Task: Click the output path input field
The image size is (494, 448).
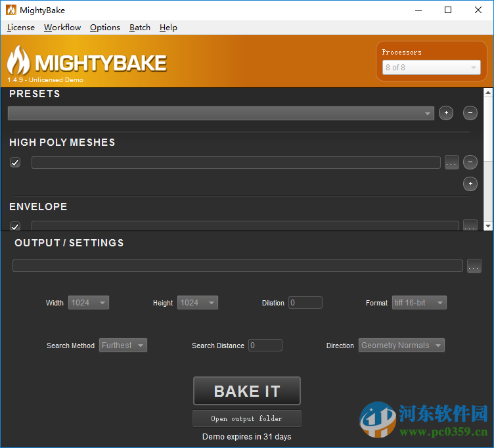Action: [x=238, y=265]
